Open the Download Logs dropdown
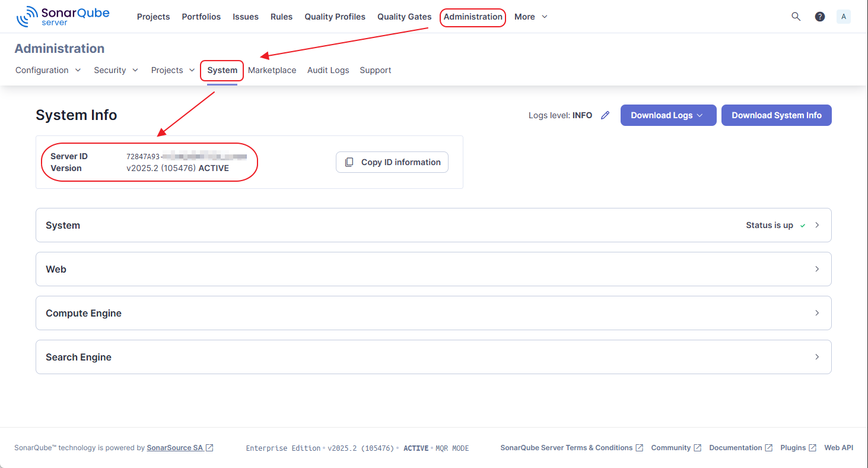868x468 pixels. (669, 115)
